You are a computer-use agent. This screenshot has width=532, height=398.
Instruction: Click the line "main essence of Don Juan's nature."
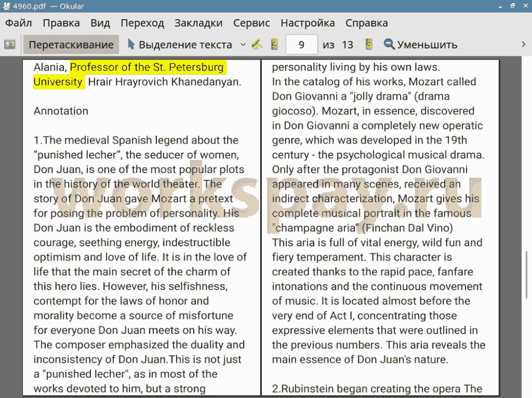360,359
